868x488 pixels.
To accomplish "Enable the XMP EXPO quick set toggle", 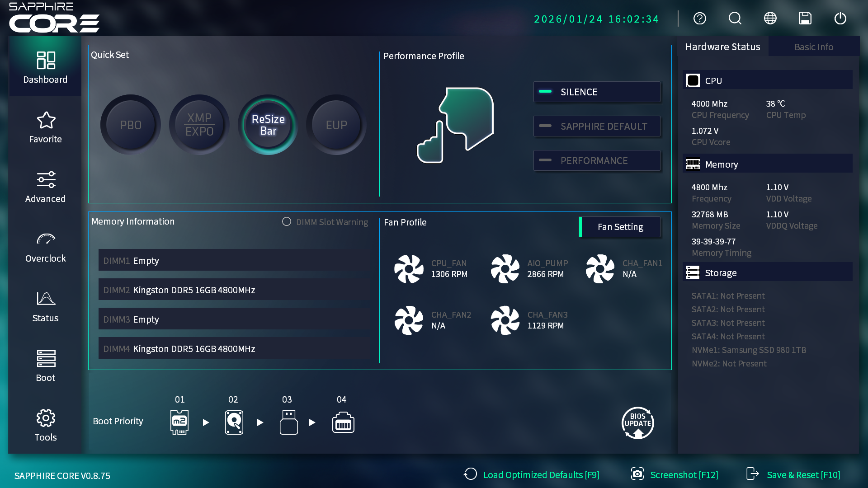I will (x=199, y=125).
